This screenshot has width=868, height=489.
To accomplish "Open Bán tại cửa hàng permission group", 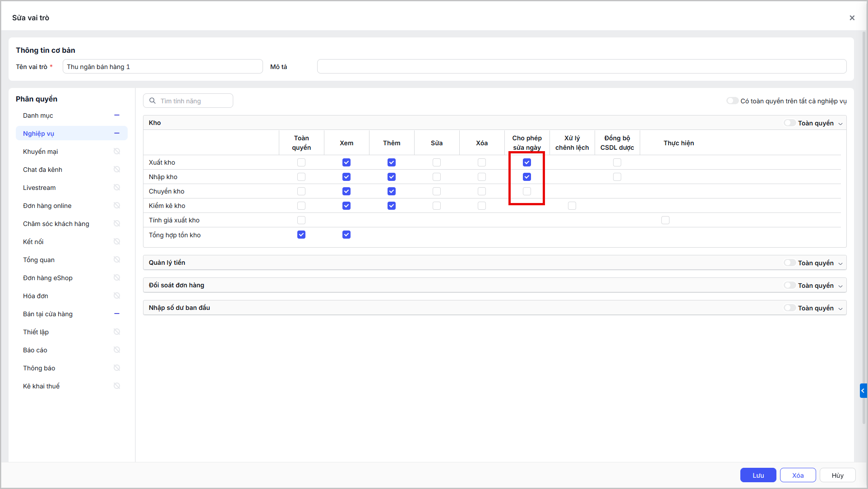I will 72,314.
